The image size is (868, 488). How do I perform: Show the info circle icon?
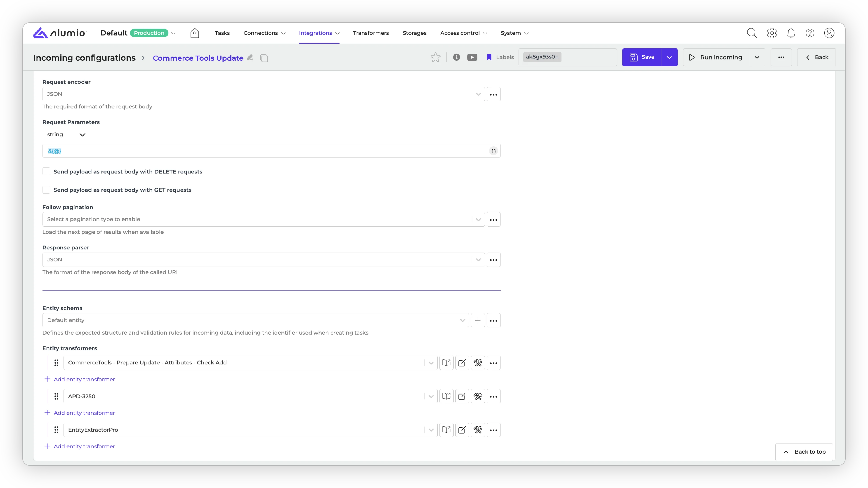click(456, 57)
